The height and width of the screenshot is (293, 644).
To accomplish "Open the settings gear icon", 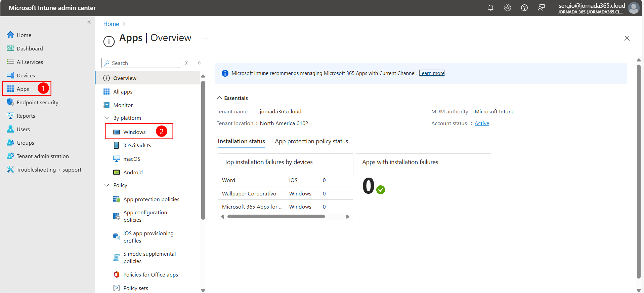I will point(507,8).
